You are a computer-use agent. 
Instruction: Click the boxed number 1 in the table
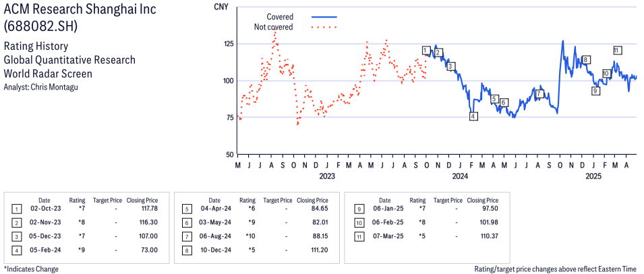click(x=16, y=209)
